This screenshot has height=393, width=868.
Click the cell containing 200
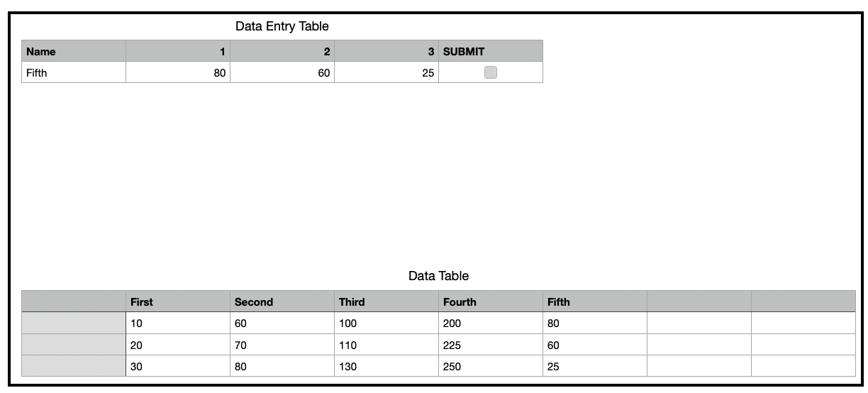(491, 323)
